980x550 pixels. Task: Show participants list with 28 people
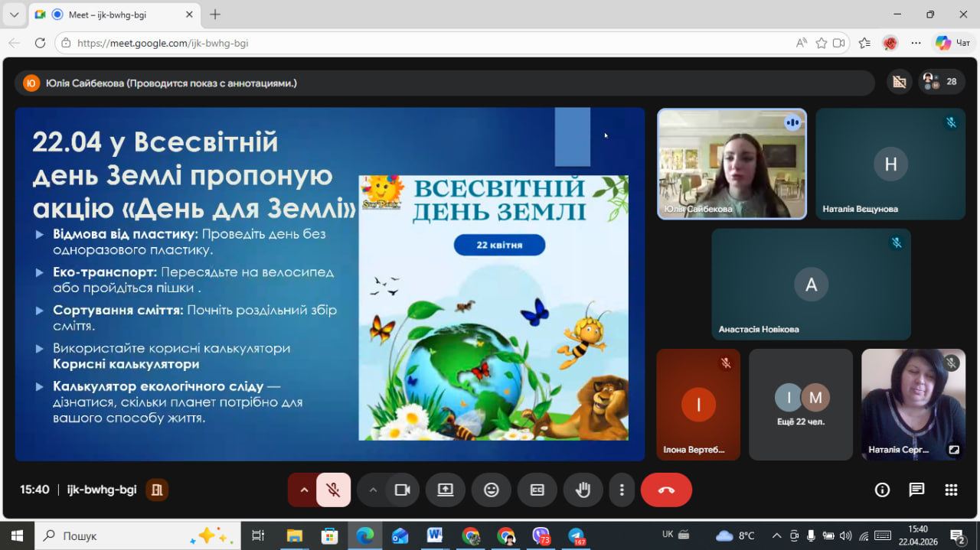[942, 82]
